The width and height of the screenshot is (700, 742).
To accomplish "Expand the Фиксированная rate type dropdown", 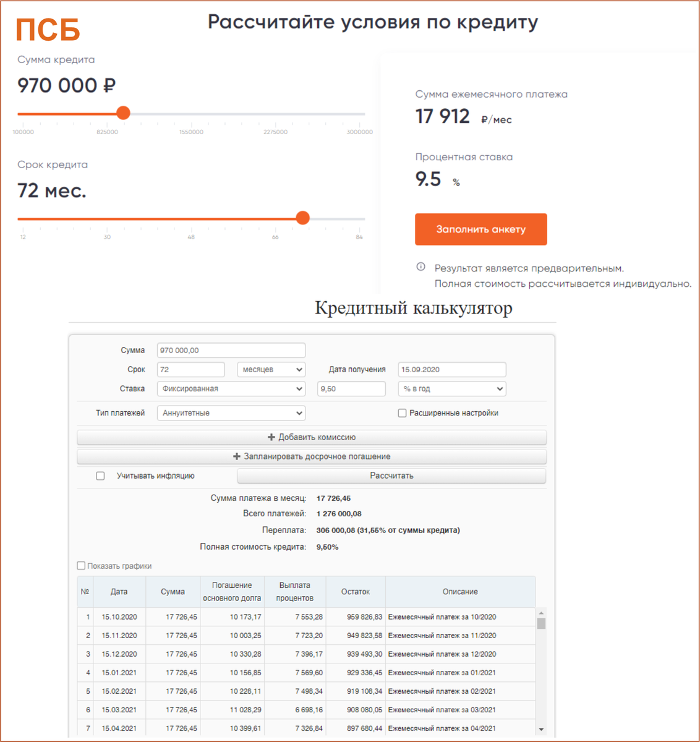I will (231, 389).
